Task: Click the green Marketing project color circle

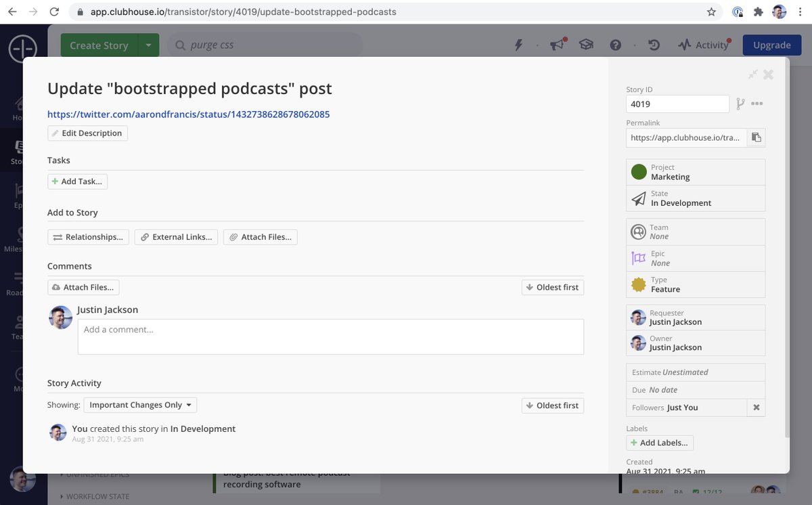Action: tap(639, 172)
